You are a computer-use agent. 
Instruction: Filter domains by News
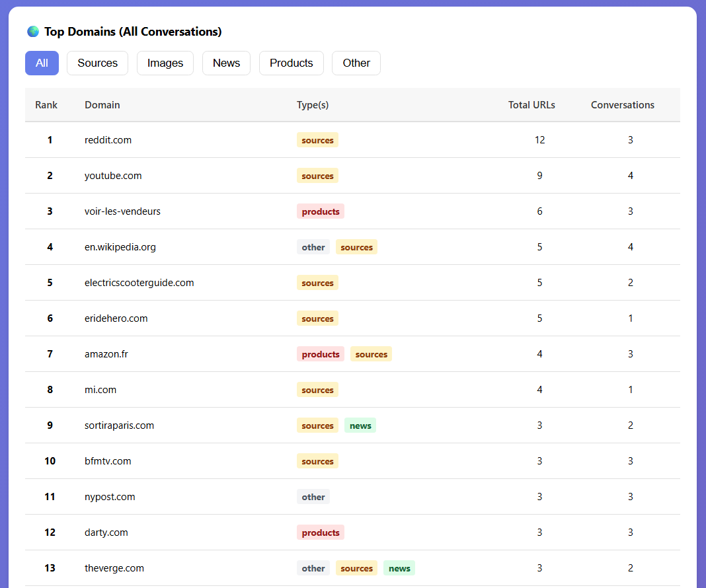click(x=226, y=63)
